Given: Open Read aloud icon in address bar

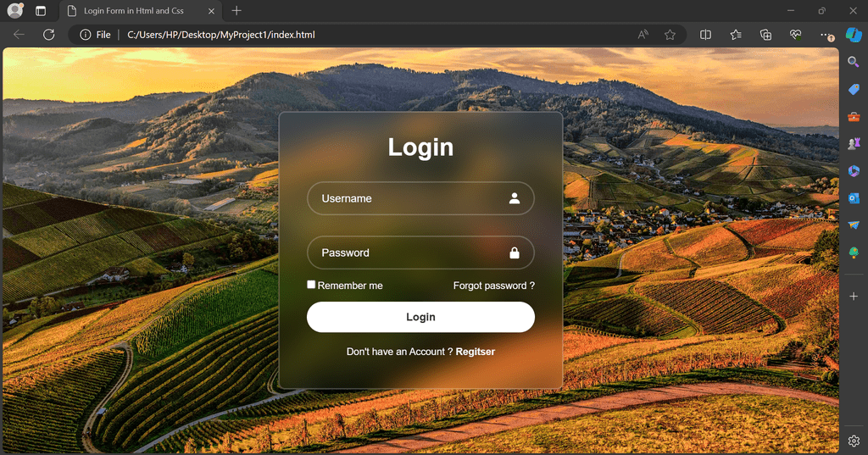Looking at the screenshot, I should click(x=643, y=35).
